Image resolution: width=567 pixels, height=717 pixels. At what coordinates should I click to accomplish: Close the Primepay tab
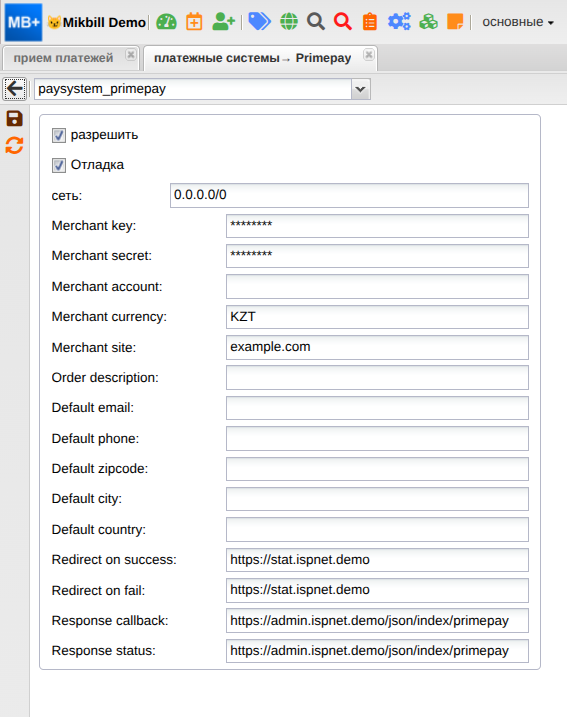369,55
